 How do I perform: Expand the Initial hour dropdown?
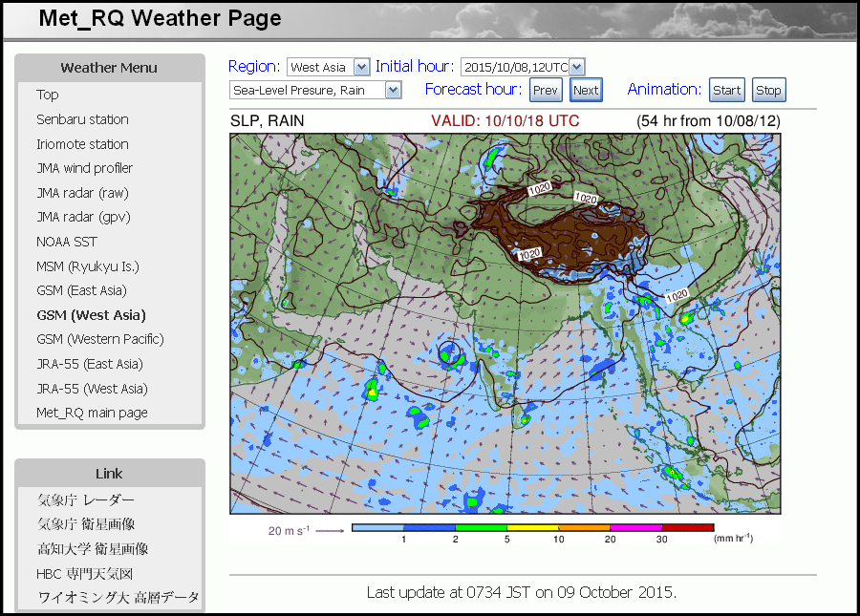point(523,67)
